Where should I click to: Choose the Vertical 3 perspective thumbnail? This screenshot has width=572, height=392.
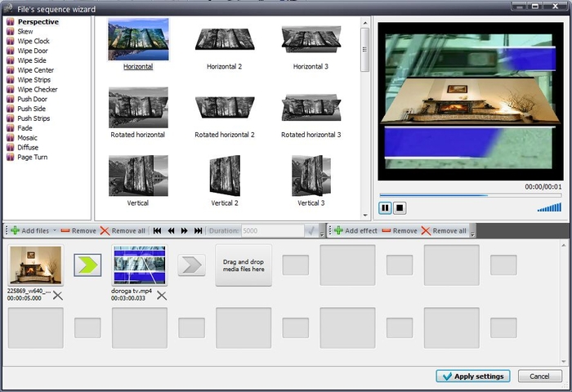tap(311, 176)
